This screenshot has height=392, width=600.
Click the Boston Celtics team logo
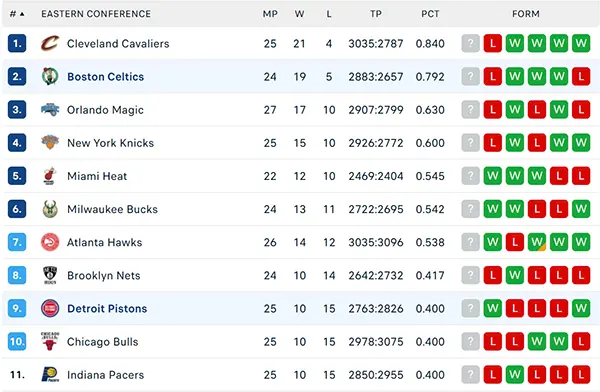tap(50, 76)
